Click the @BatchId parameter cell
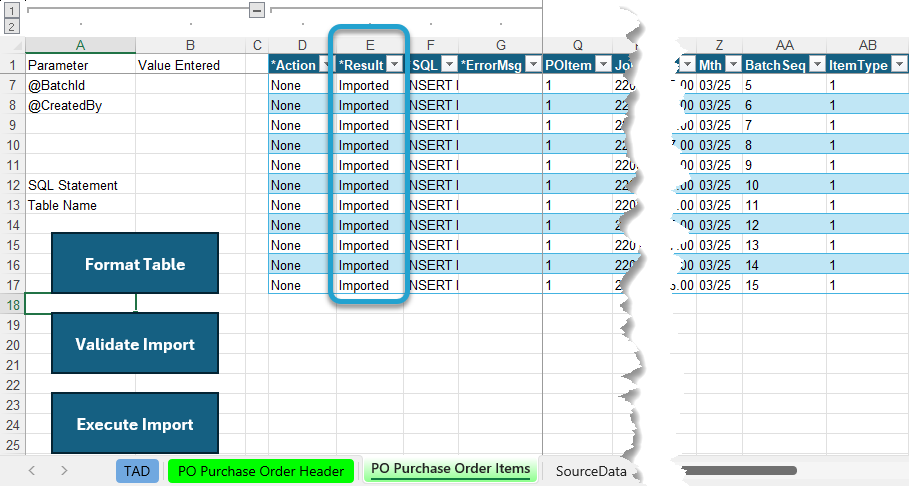Image resolution: width=909 pixels, height=486 pixels. 81,85
